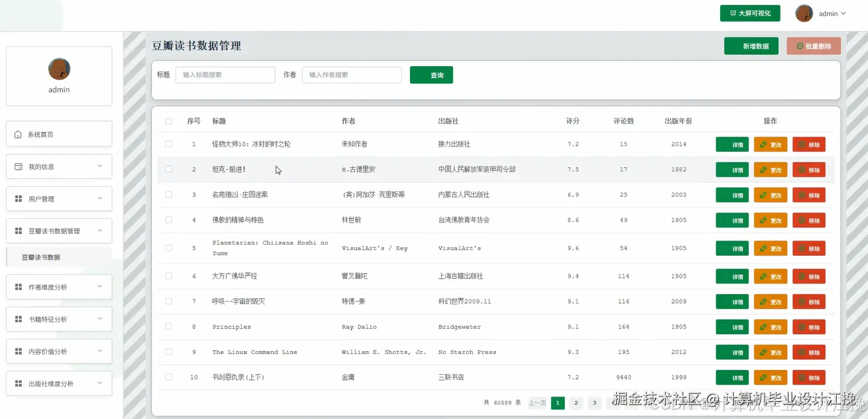Viewport: 868px width, 419px height.
Task: Click pencil icon in 更改 for 坦克-前进!
Action: pyautogui.click(x=763, y=170)
